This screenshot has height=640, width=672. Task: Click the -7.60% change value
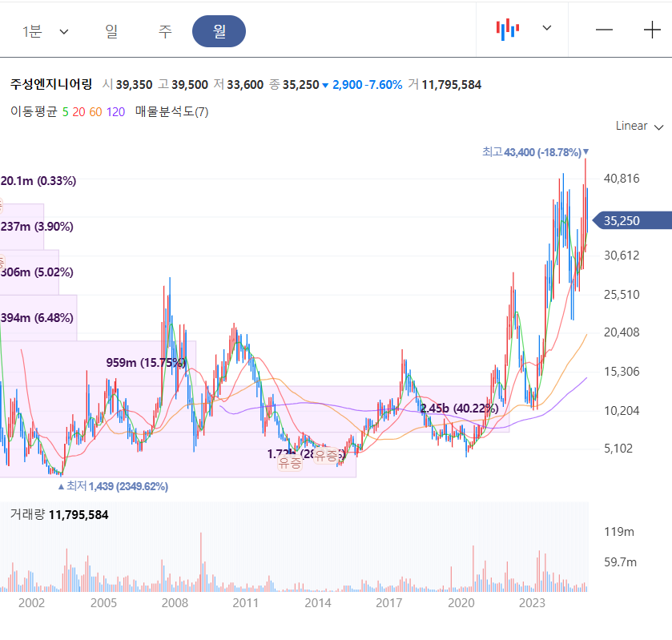[384, 84]
